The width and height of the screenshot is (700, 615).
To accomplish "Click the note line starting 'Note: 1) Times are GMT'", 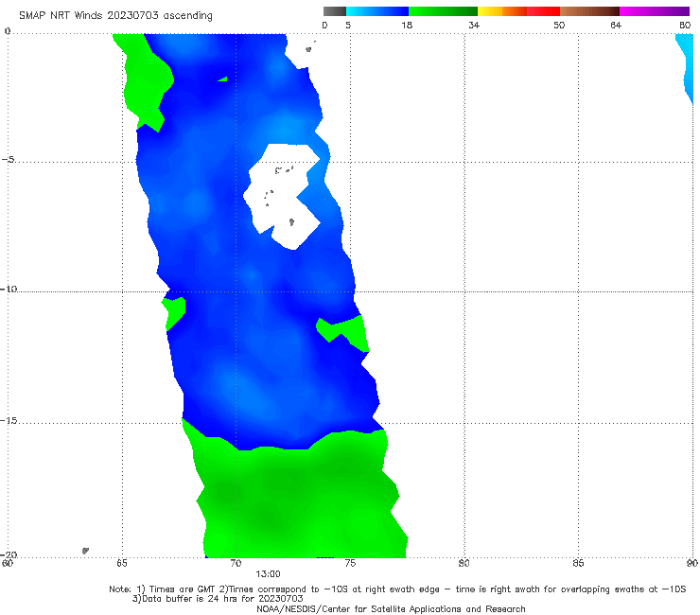I will [x=397, y=589].
